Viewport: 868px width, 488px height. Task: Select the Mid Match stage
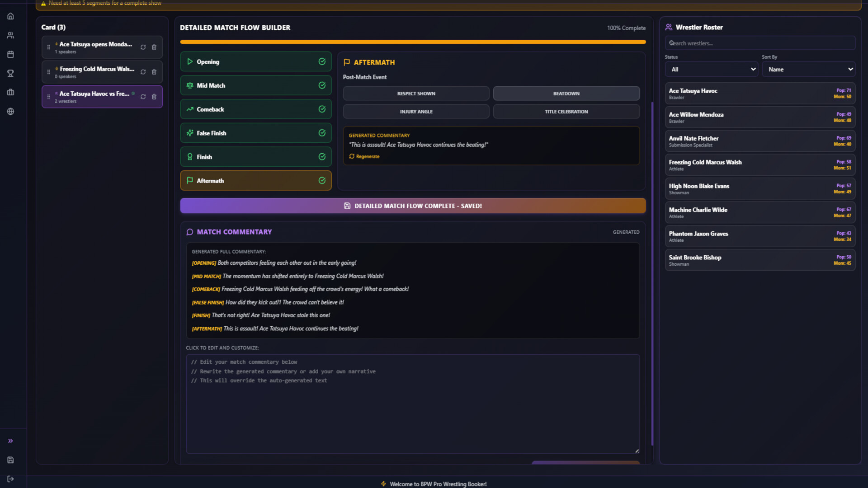coord(255,85)
